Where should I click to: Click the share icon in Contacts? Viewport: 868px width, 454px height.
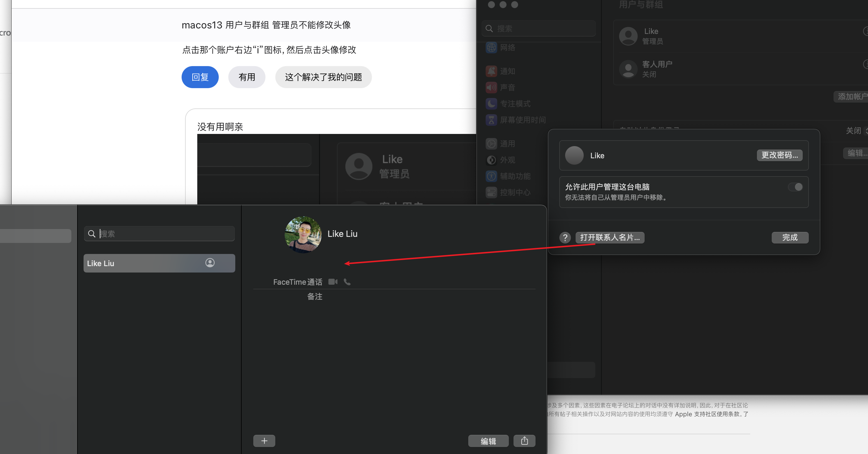[524, 441]
